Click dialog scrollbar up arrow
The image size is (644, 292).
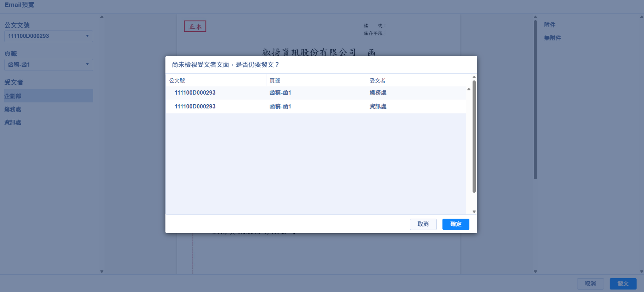[x=474, y=77]
